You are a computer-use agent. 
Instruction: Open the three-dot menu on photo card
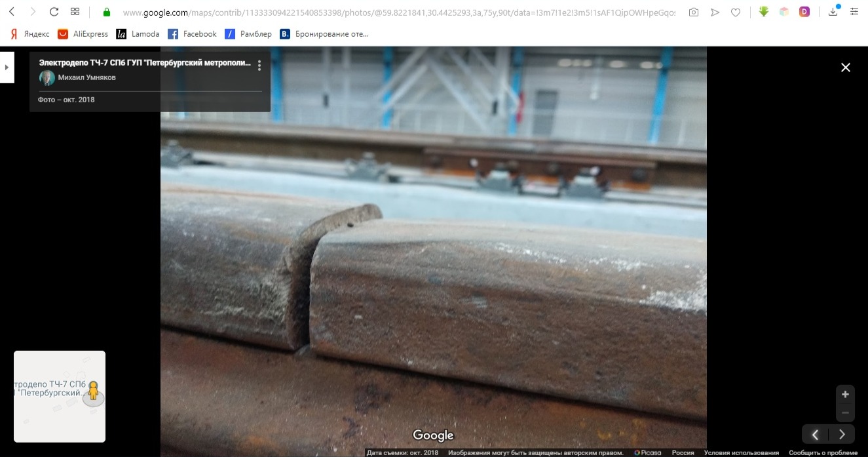259,66
